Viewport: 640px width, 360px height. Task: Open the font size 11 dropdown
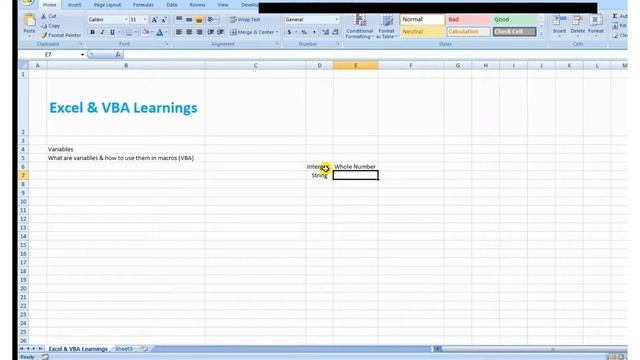(x=144, y=20)
